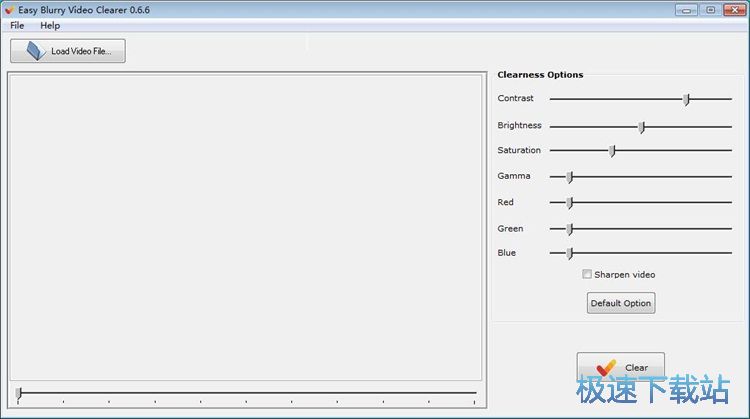
Task: Maximize the application window
Action: click(x=710, y=10)
